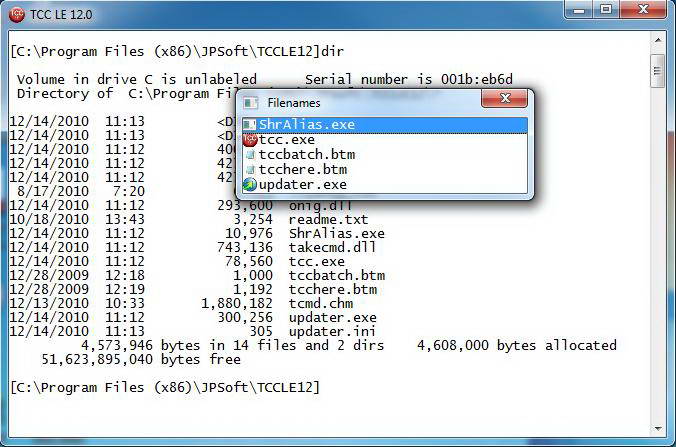Click tccbatch.btm in the directory listing output
676x447 pixels.
(336, 275)
